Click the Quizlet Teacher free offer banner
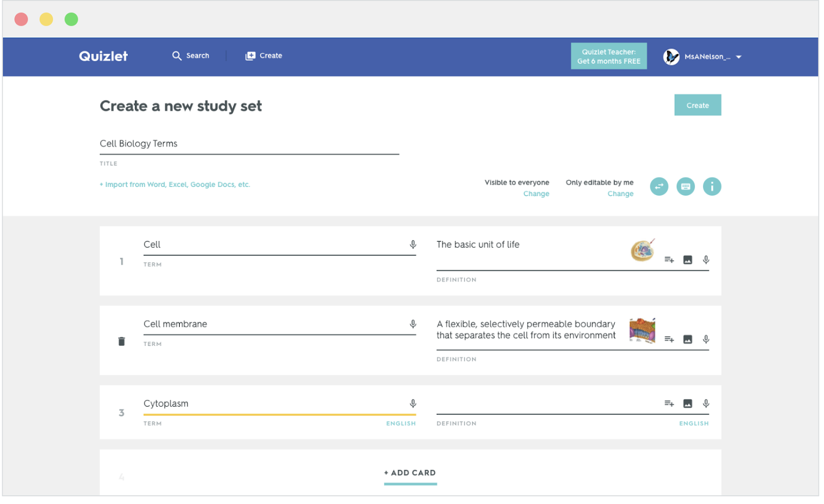Screen dimensions: 824x504 tap(609, 56)
